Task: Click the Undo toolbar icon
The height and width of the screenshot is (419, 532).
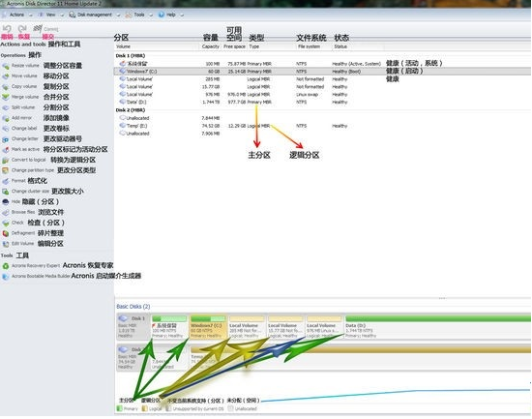Action: coord(7,28)
